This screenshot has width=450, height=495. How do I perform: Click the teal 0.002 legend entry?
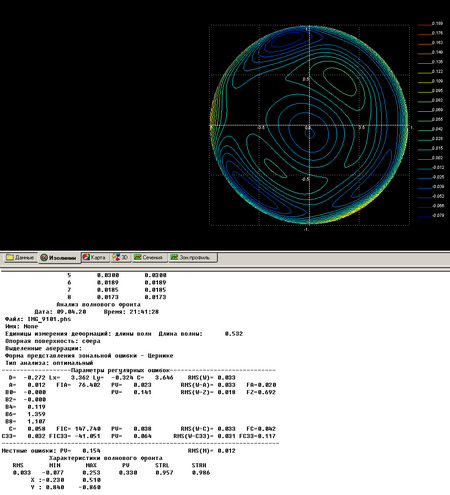tap(430, 158)
